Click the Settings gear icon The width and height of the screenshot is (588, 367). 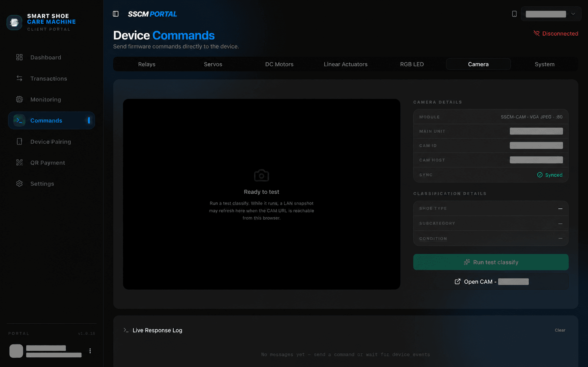19,184
